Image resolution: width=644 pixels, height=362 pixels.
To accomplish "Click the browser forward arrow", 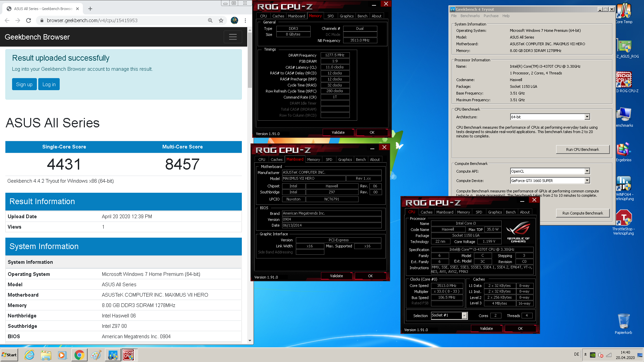I will coord(18,20).
